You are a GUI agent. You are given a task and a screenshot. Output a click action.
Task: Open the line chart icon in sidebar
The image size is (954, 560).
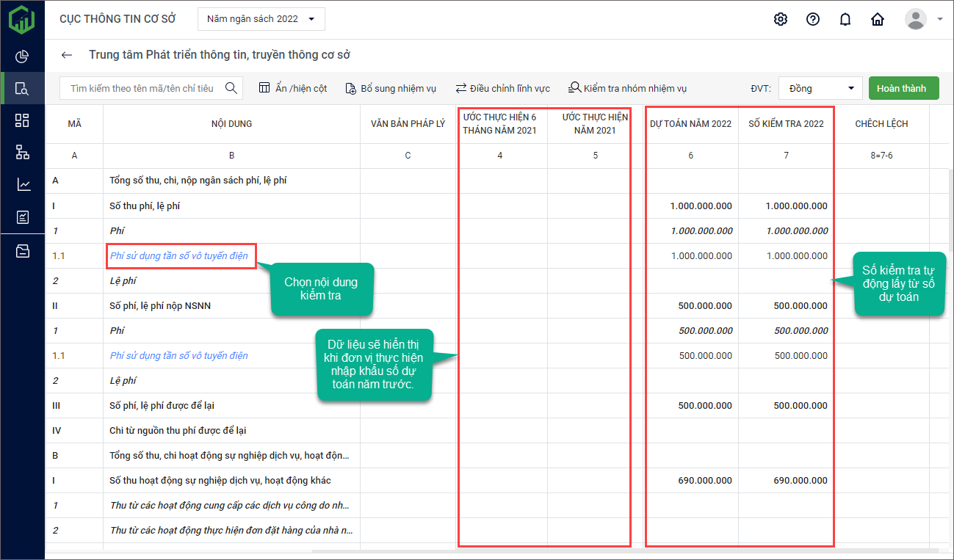[x=22, y=184]
